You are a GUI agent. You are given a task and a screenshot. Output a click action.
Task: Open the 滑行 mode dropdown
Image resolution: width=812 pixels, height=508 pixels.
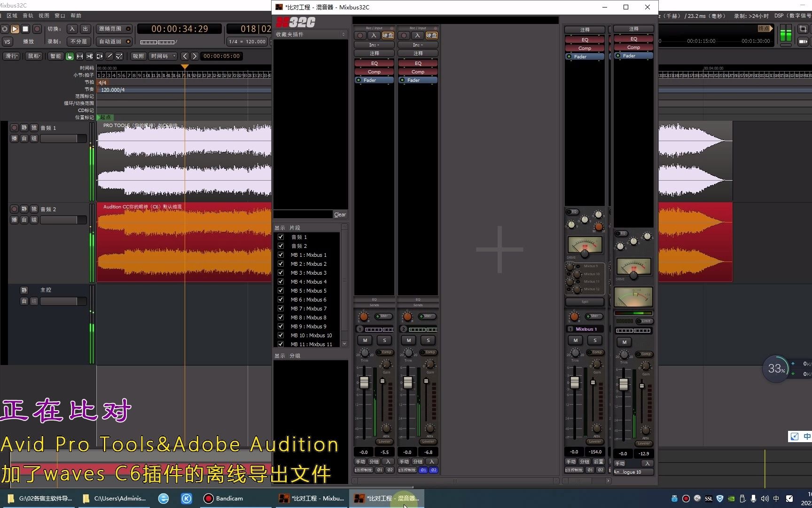click(11, 56)
